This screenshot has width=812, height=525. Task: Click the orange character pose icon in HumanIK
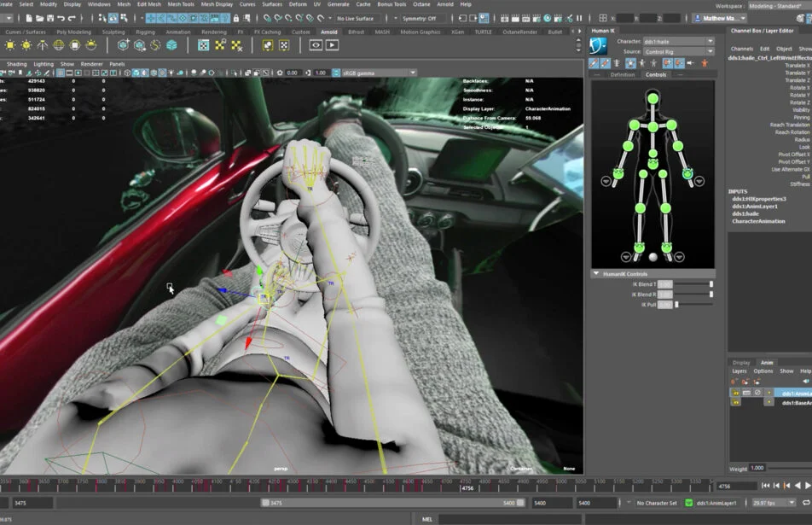(705, 64)
